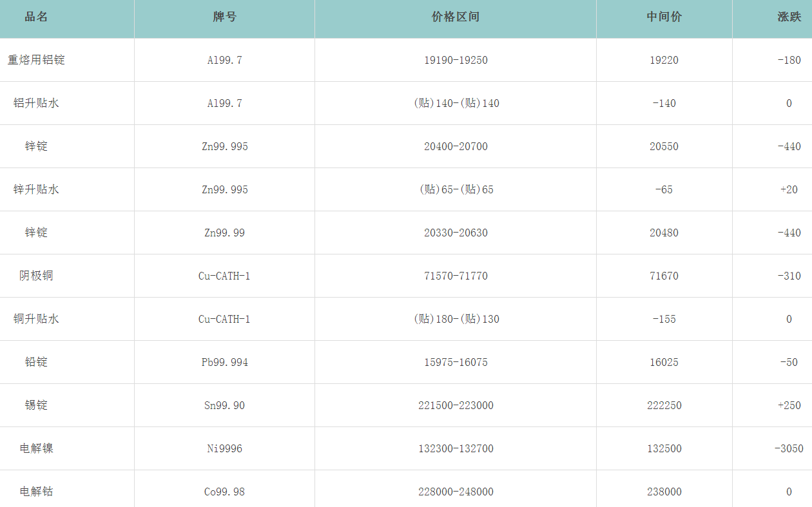Click the Pb99.994 grade cell
This screenshot has height=507, width=812.
[224, 362]
